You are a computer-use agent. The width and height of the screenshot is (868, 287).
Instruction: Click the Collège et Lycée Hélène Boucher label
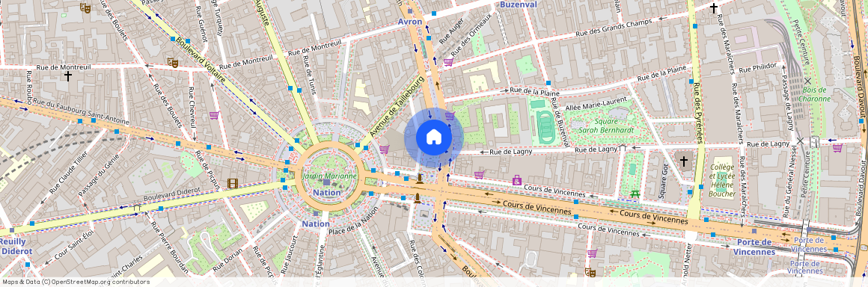pyautogui.click(x=722, y=180)
